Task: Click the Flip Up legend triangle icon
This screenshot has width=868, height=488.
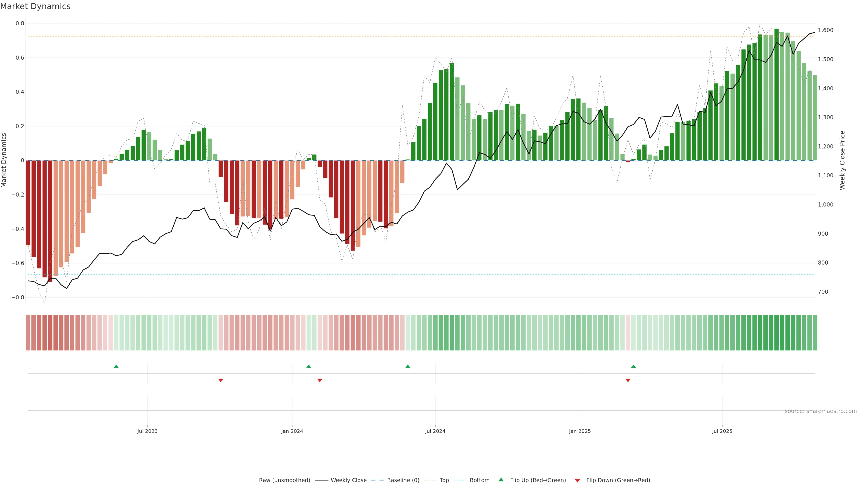Action: (x=501, y=480)
